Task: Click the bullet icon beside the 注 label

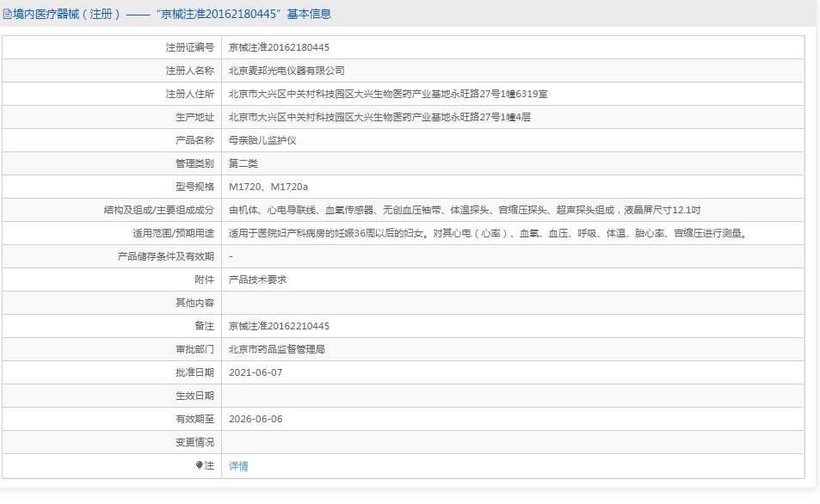Action: point(200,465)
